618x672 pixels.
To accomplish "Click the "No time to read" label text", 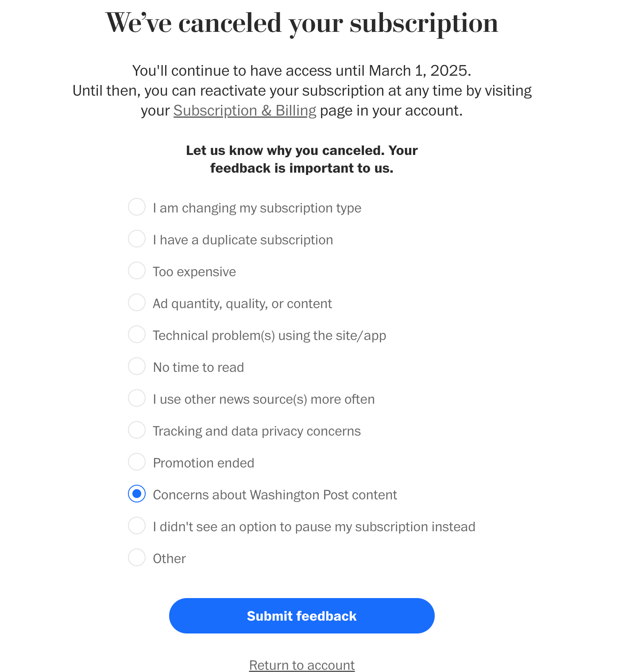I will point(198,367).
